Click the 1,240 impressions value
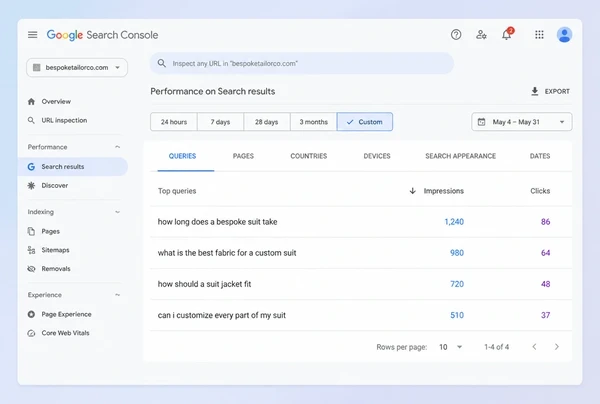Screen dimensions: 600x404 (x=454, y=222)
